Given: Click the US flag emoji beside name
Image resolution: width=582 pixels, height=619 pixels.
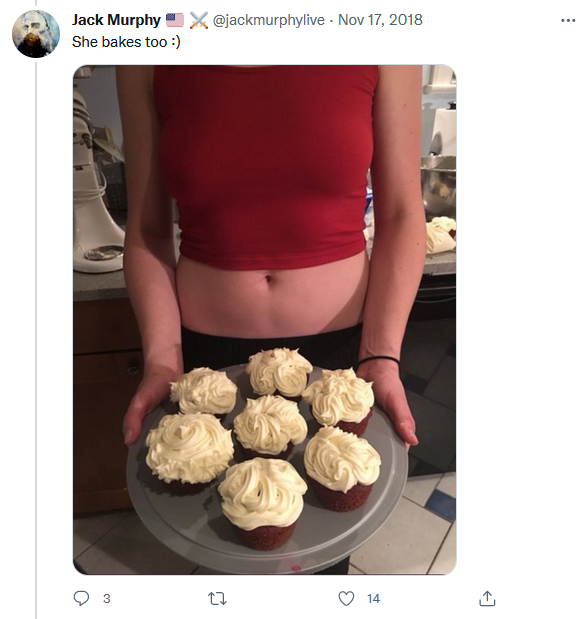Looking at the screenshot, I should [x=175, y=20].
